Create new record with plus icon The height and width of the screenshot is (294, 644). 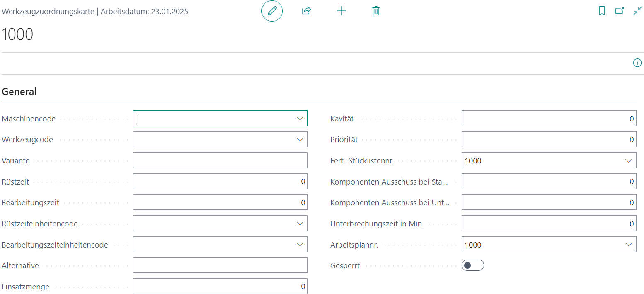341,11
